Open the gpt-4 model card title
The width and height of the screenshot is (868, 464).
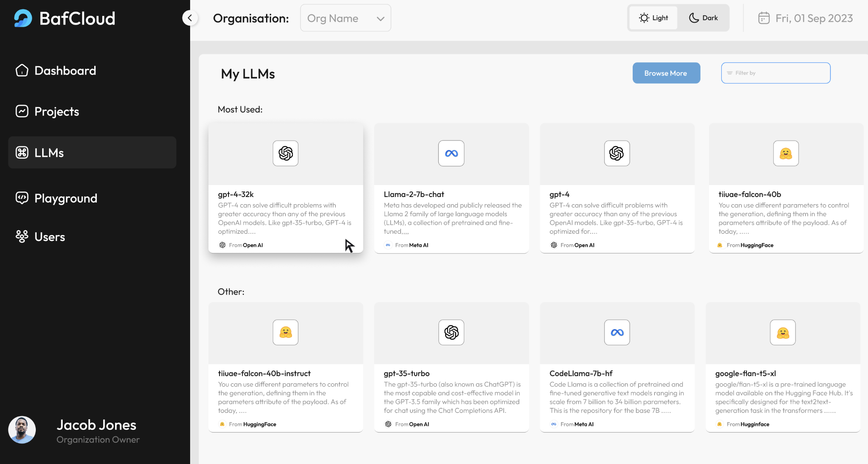559,194
